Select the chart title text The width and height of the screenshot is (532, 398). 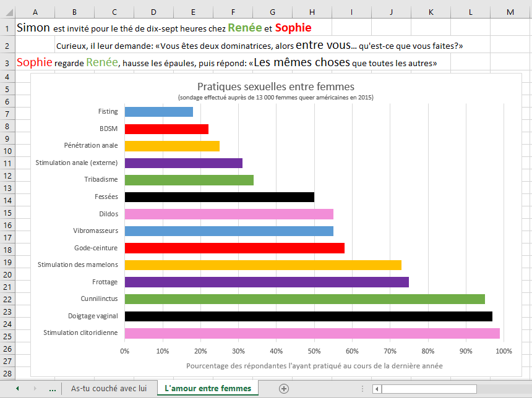click(x=275, y=87)
